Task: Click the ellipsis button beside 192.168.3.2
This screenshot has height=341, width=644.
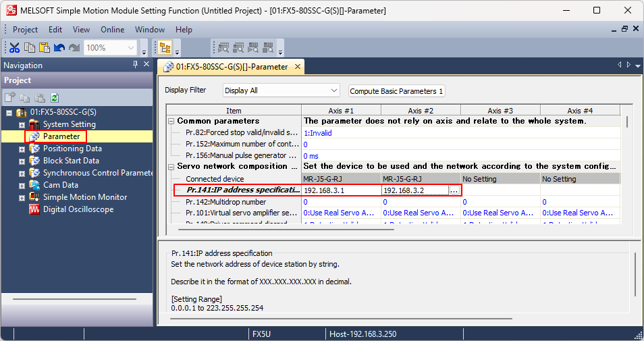Action: 454,190
